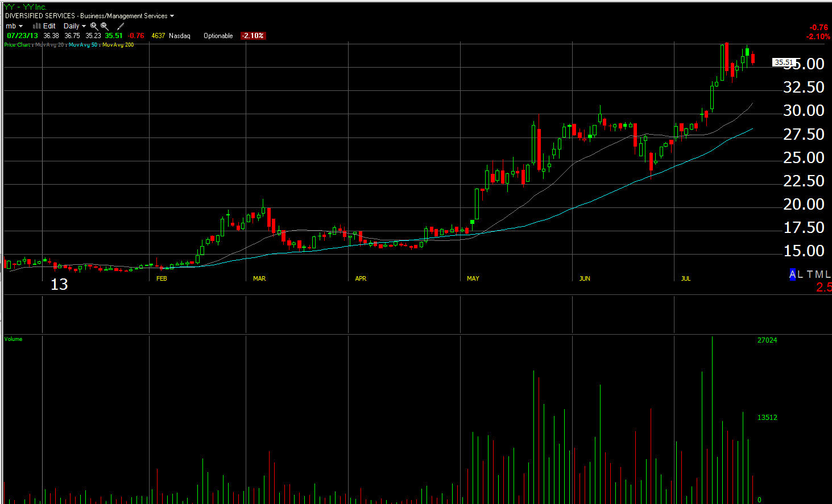Click the T scale option letter
The height and width of the screenshot is (504, 832).
click(x=810, y=274)
